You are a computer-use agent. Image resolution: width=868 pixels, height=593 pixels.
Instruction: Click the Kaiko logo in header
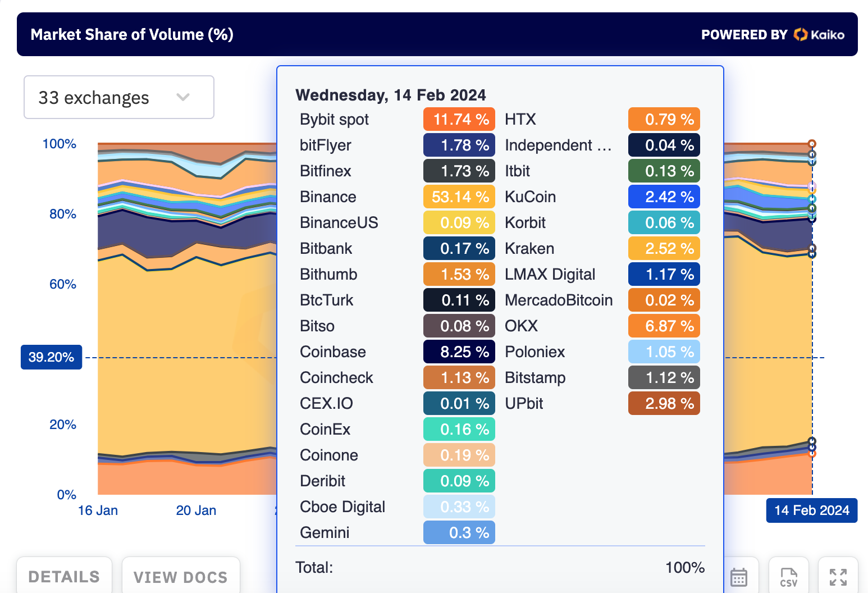(x=819, y=35)
